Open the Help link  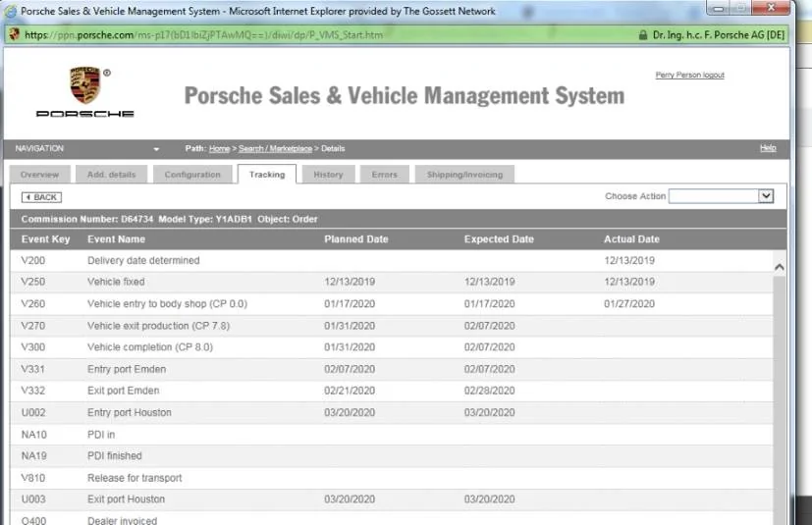(768, 148)
